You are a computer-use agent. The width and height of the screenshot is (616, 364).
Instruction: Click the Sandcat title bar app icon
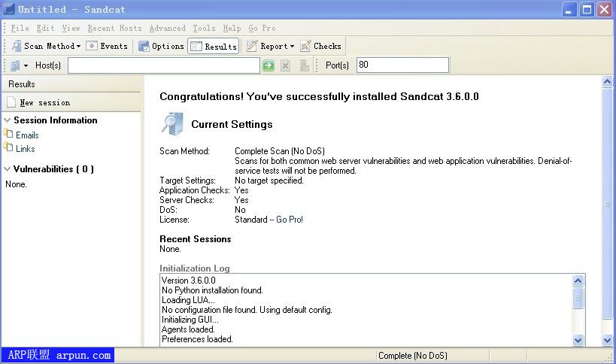pos(8,9)
